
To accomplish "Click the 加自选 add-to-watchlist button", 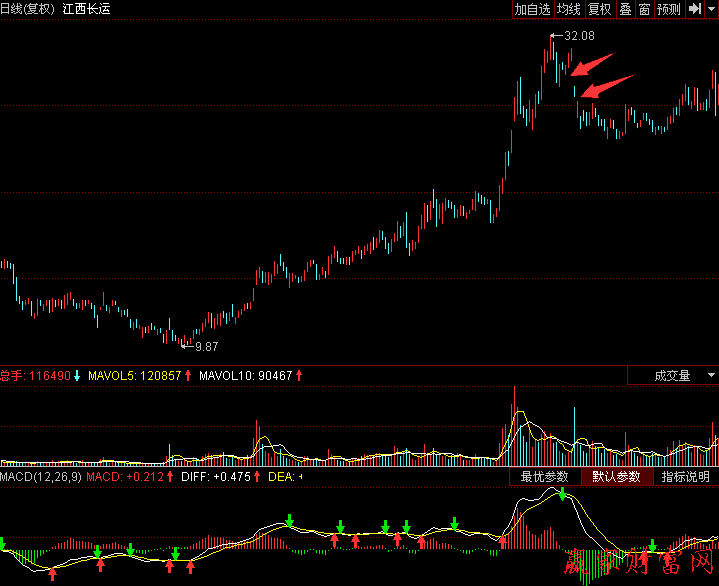I will click(532, 9).
